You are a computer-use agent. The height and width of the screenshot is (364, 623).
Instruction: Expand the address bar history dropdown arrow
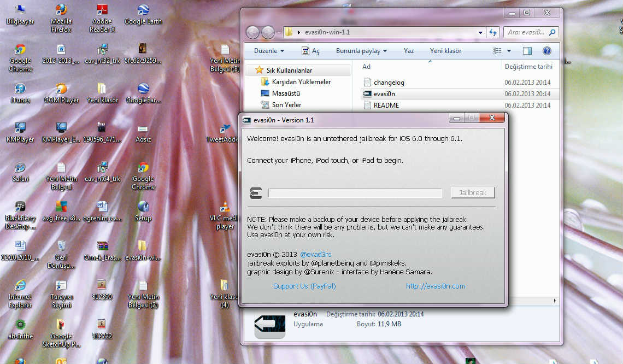point(480,32)
